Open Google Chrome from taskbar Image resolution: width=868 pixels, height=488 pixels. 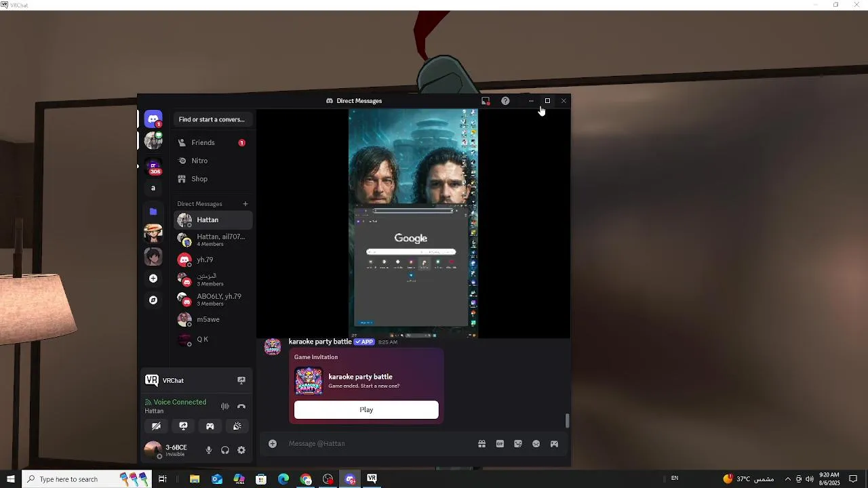point(306,479)
